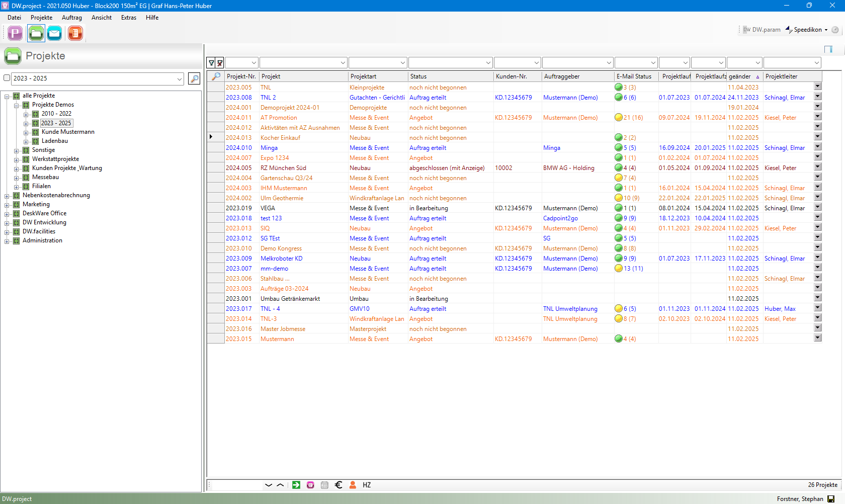Apply filter using the funnel icon
This screenshot has width=845, height=504.
(212, 63)
